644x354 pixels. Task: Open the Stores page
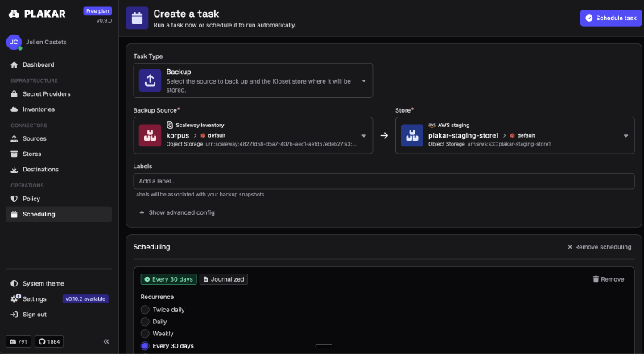point(32,154)
